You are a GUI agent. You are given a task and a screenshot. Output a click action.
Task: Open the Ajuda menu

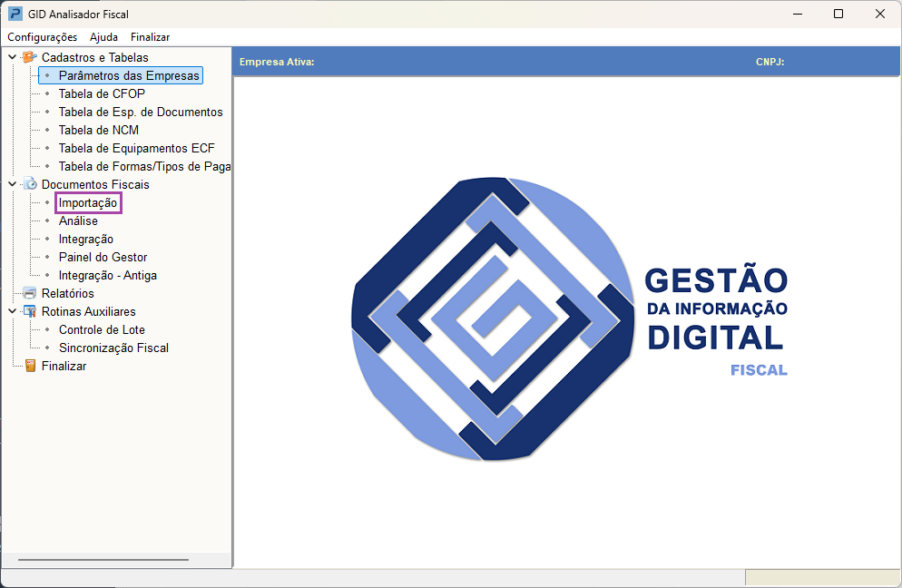coord(103,37)
